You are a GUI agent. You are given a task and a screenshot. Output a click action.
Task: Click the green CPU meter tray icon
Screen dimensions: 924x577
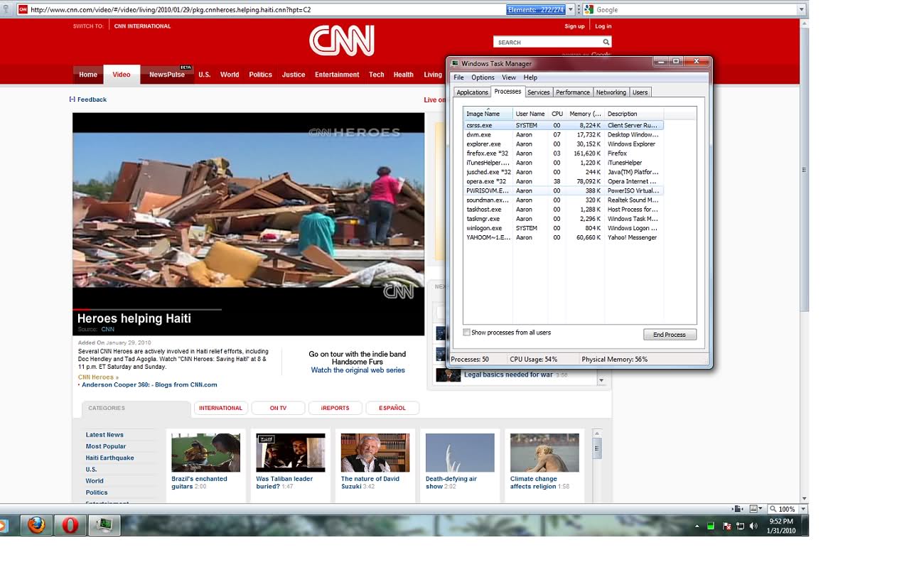[711, 526]
